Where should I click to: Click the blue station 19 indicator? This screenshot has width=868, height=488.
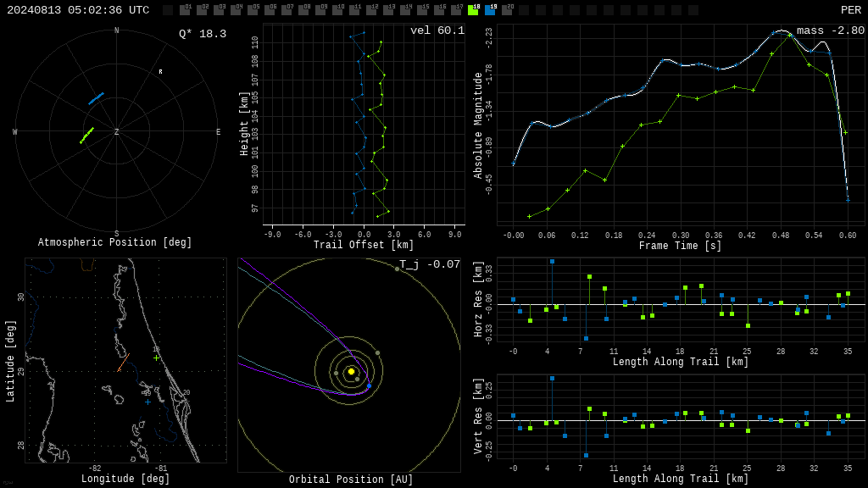tap(491, 10)
